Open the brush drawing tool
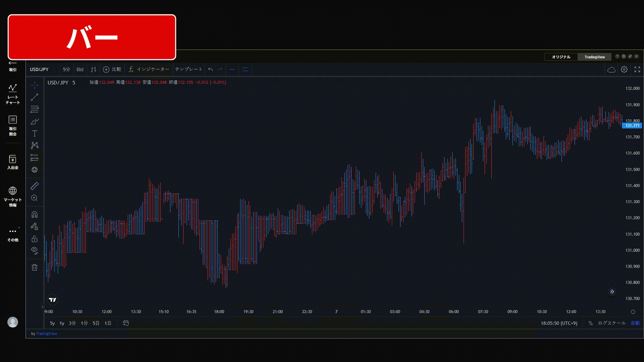The width and height of the screenshot is (644, 362). pos(35,121)
